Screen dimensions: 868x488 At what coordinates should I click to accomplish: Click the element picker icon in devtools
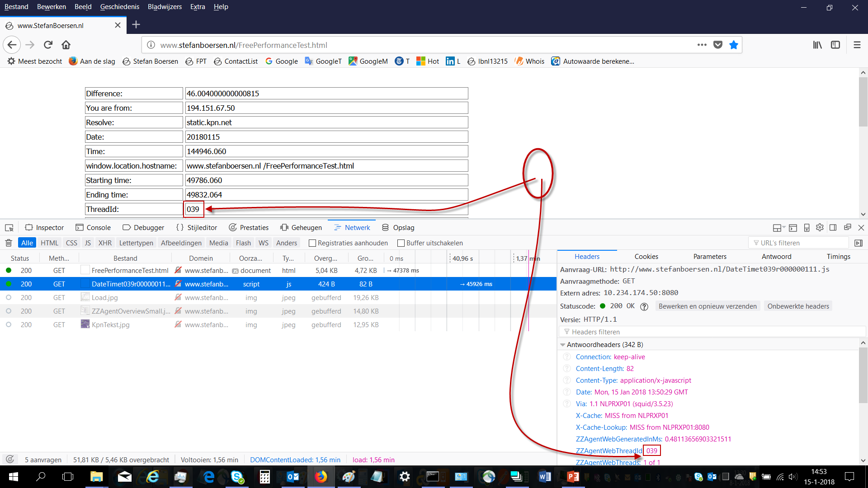point(9,228)
